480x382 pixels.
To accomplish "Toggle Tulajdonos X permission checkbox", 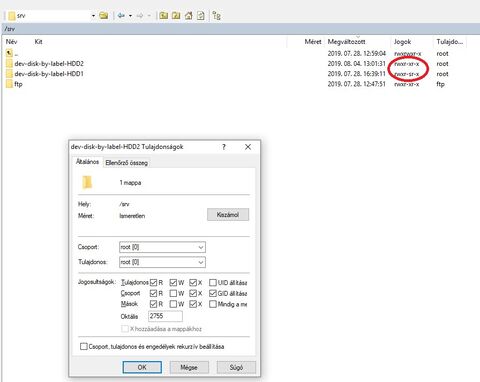I will point(193,283).
